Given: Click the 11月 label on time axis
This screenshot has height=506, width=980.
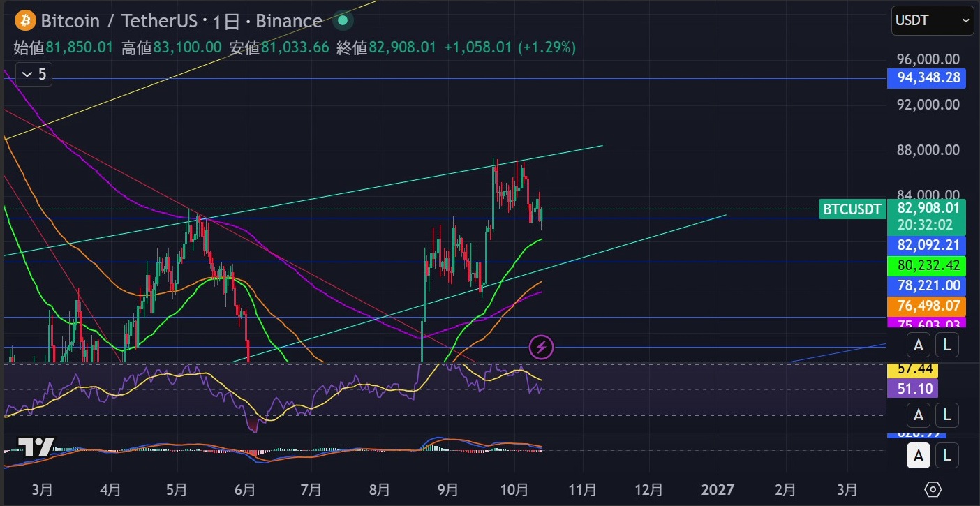Looking at the screenshot, I should [x=582, y=489].
